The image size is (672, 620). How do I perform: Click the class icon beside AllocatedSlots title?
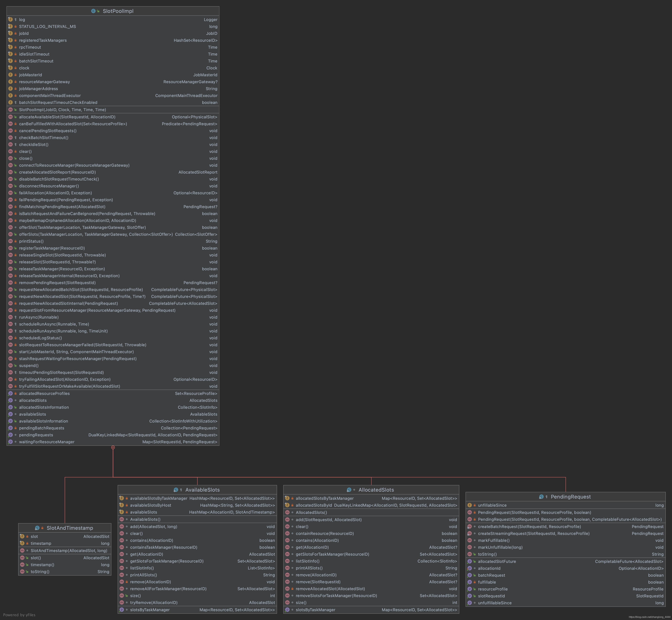click(x=349, y=490)
